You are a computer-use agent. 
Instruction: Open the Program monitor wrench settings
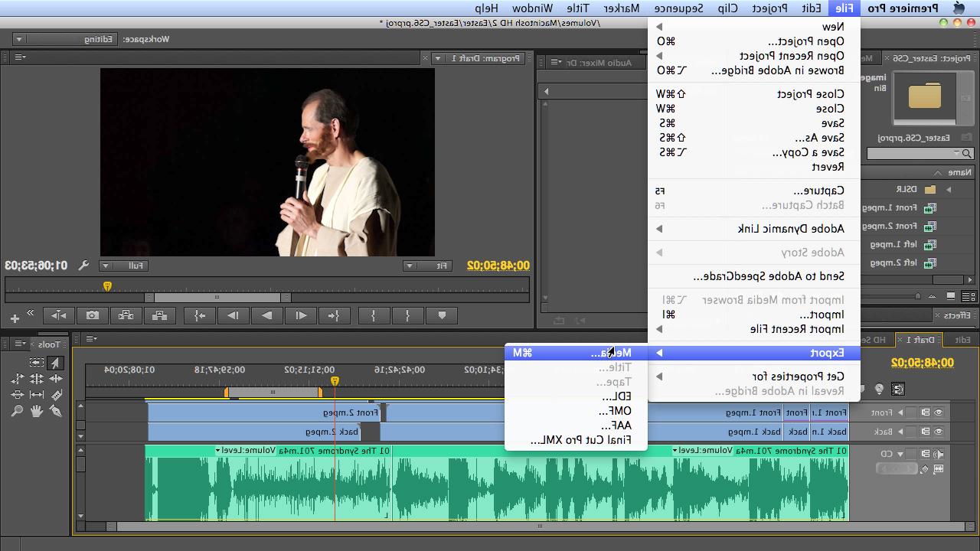[x=84, y=266]
